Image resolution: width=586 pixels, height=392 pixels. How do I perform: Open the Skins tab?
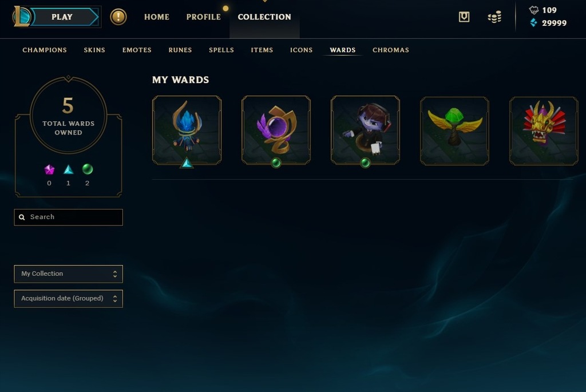(94, 50)
